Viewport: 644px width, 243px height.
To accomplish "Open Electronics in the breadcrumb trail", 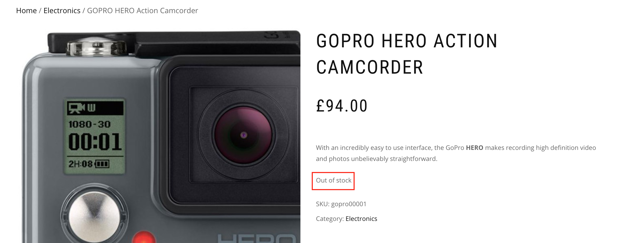I will click(62, 11).
